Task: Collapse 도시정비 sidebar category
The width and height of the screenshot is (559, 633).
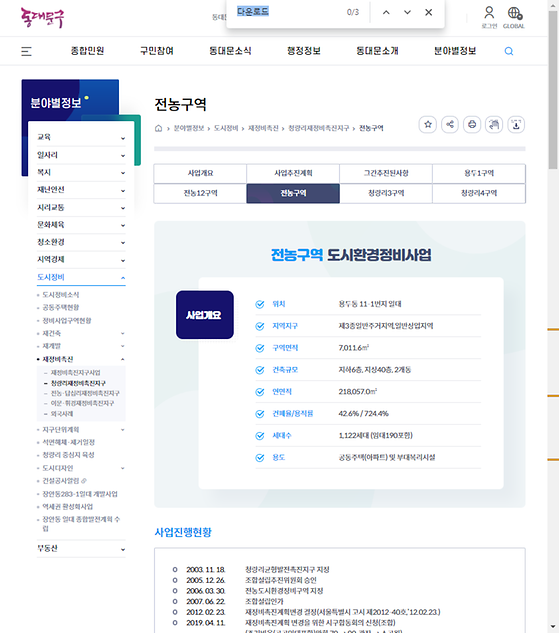Action: pyautogui.click(x=81, y=277)
